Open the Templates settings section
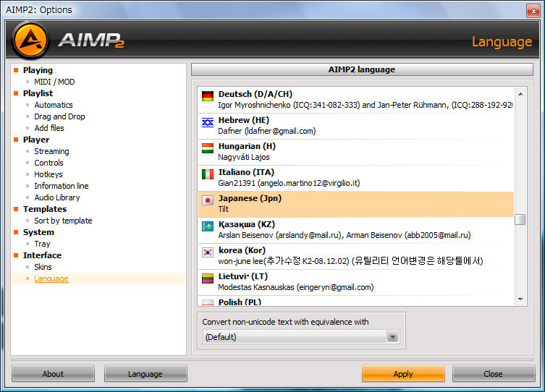This screenshot has width=545, height=392. click(44, 209)
